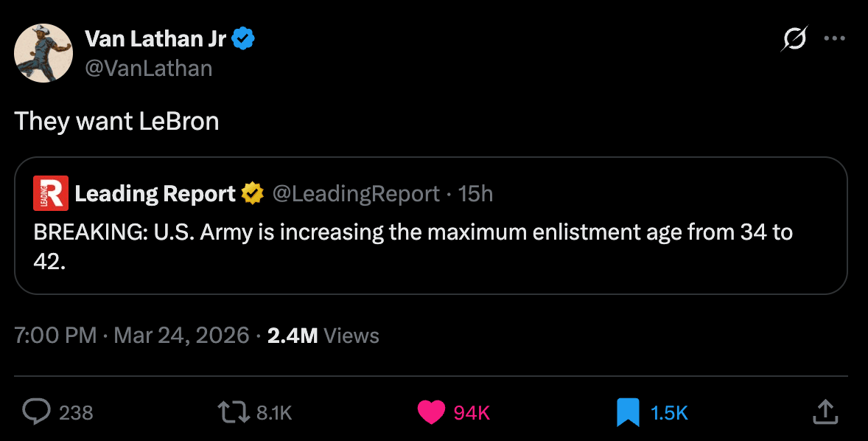Open the Leading Report account name

155,194
